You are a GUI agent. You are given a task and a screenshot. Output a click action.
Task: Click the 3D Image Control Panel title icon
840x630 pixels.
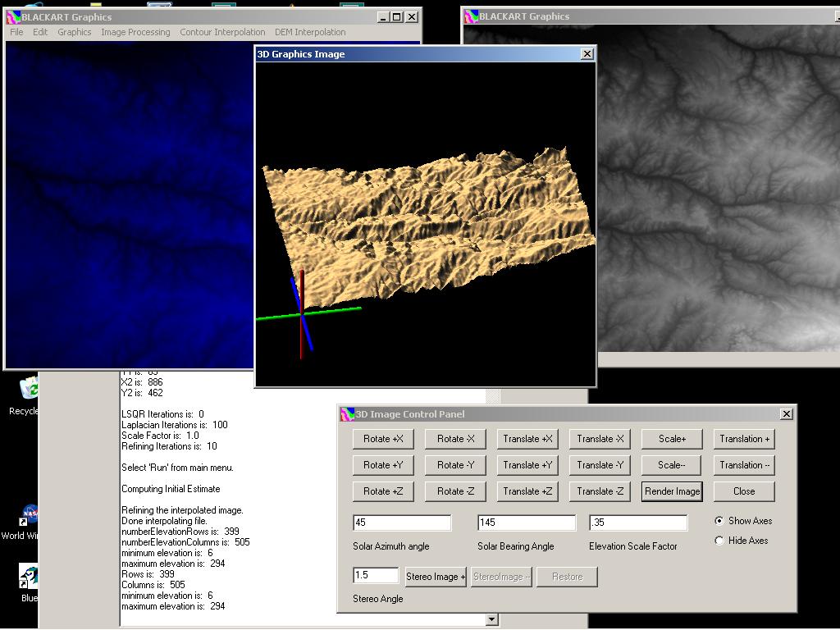[348, 414]
